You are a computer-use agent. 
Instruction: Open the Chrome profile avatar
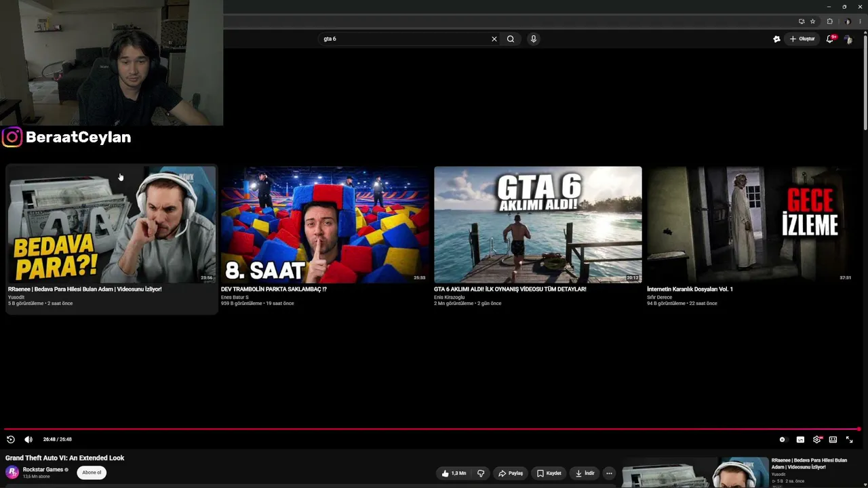848,21
